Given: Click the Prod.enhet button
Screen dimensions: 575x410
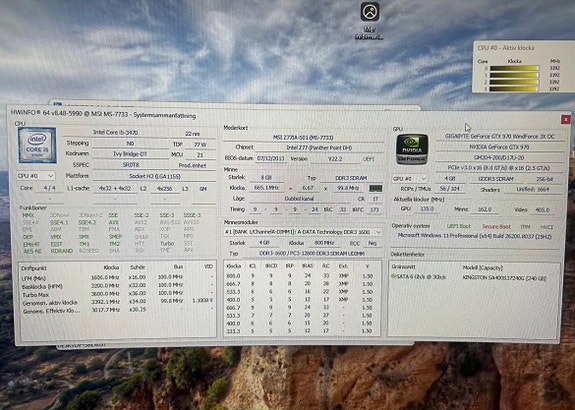Looking at the screenshot, I should click(193, 165).
